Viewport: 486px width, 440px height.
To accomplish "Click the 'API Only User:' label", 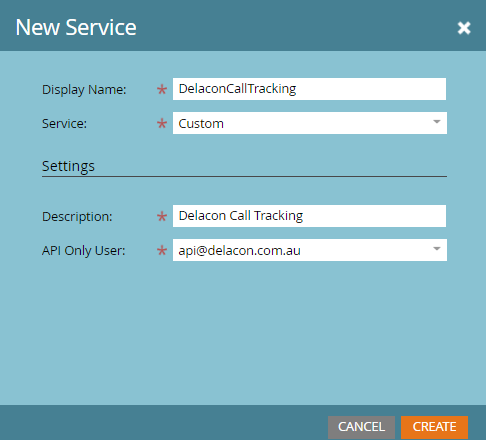I will click(x=84, y=250).
